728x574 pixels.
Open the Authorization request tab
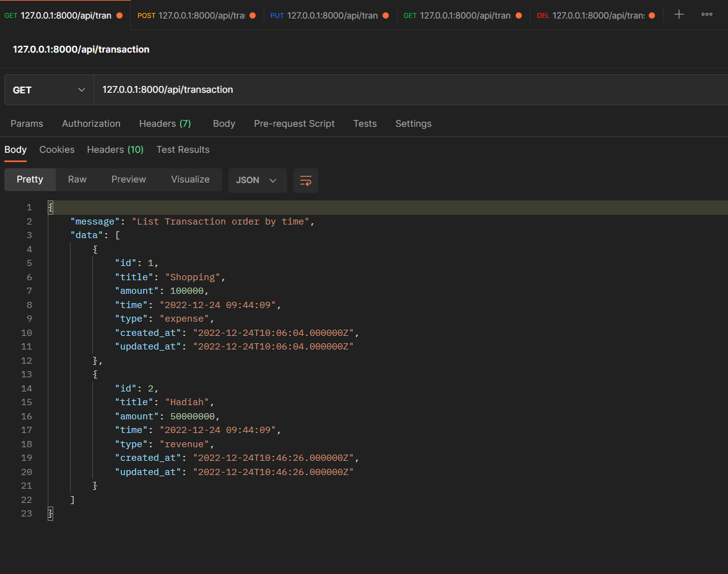click(91, 124)
